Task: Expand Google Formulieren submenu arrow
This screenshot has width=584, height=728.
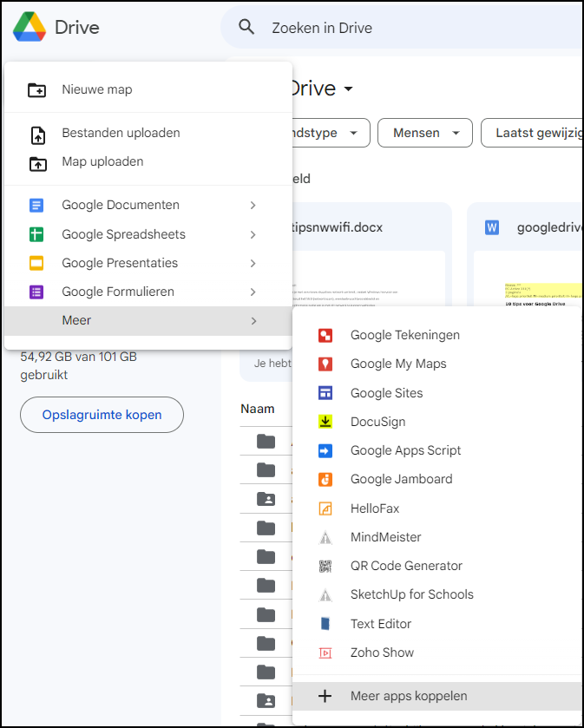Action: point(253,292)
